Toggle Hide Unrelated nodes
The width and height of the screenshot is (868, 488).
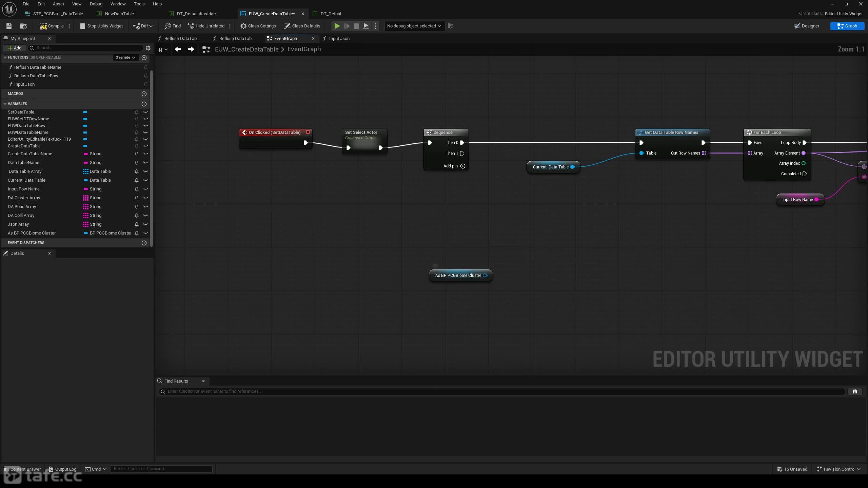pos(206,26)
